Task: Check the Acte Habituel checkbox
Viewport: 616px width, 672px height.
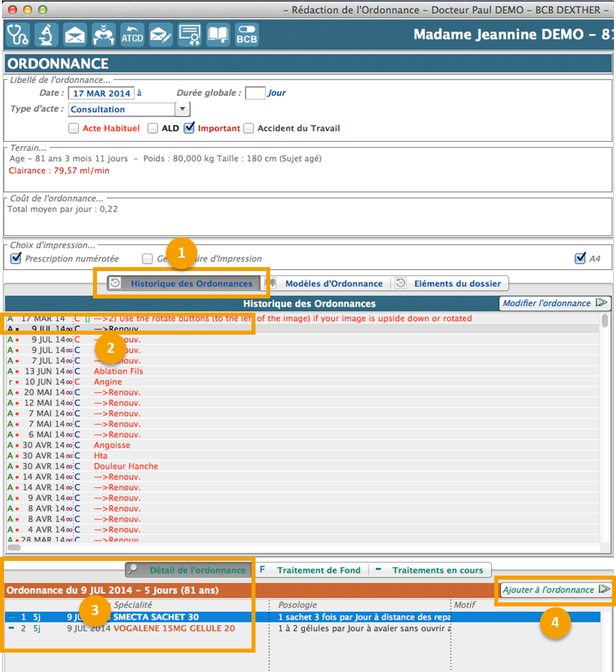Action: 74,128
